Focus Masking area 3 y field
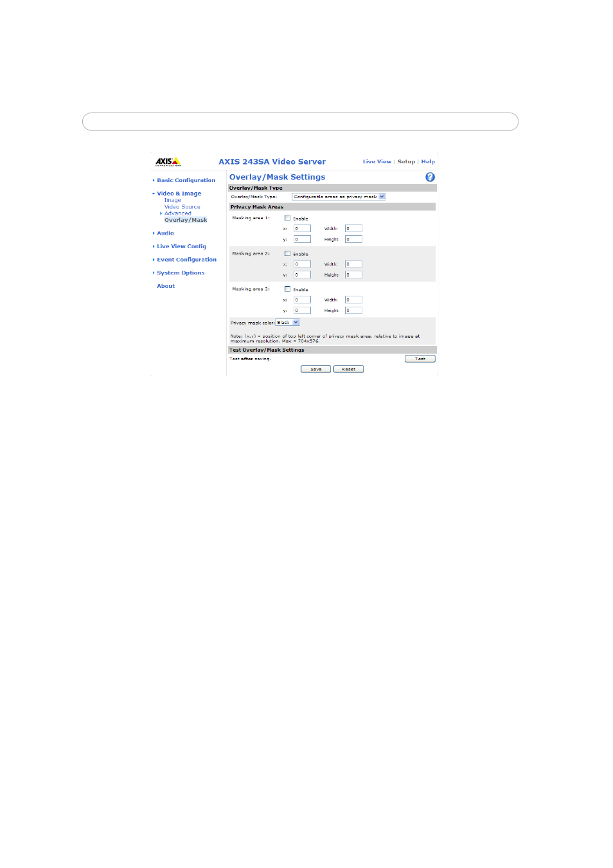 pos(302,311)
